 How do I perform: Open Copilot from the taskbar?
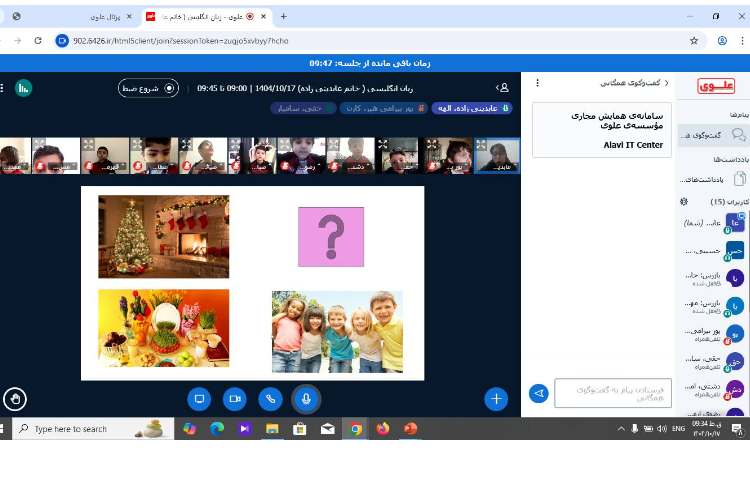click(x=190, y=429)
